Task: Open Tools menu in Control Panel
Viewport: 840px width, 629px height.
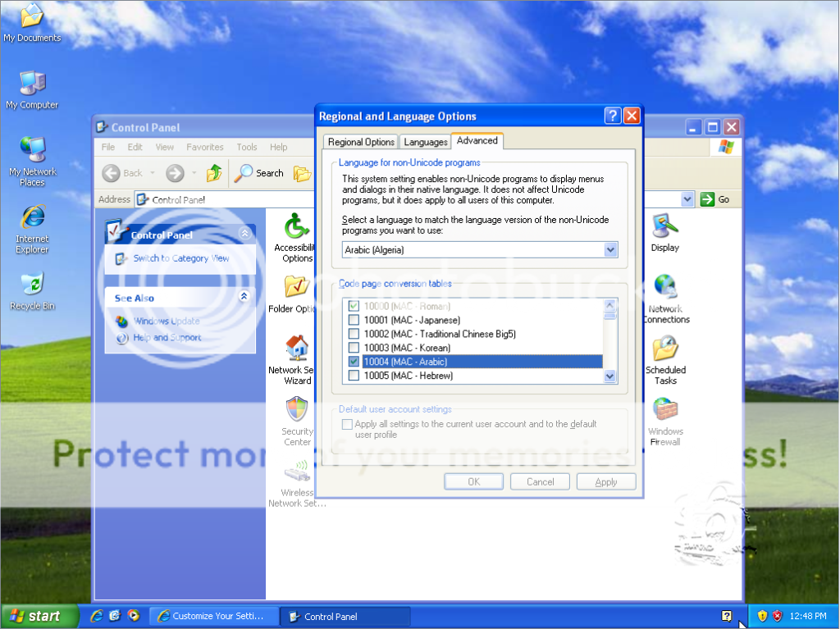Action: 247,147
